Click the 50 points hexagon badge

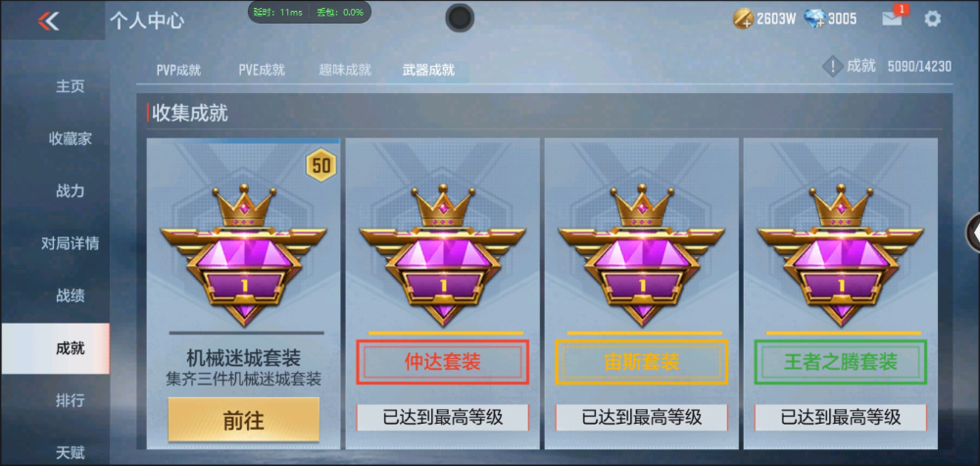click(x=321, y=166)
